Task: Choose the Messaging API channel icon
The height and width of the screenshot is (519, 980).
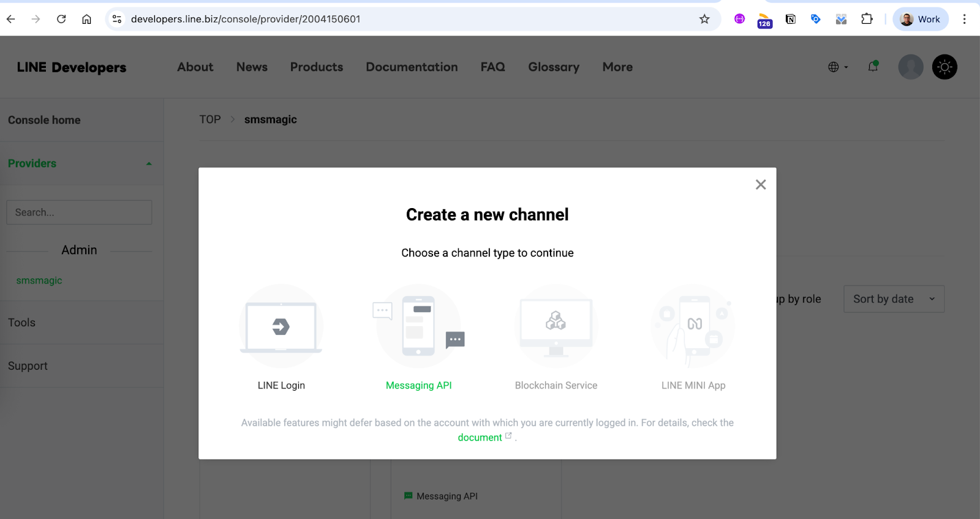Action: [x=419, y=326]
